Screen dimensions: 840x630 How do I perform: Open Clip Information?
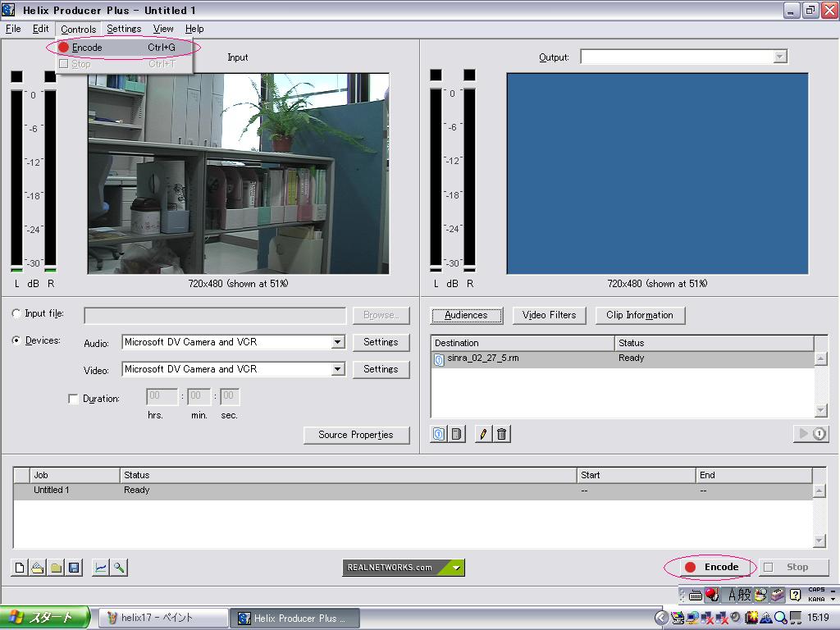640,316
